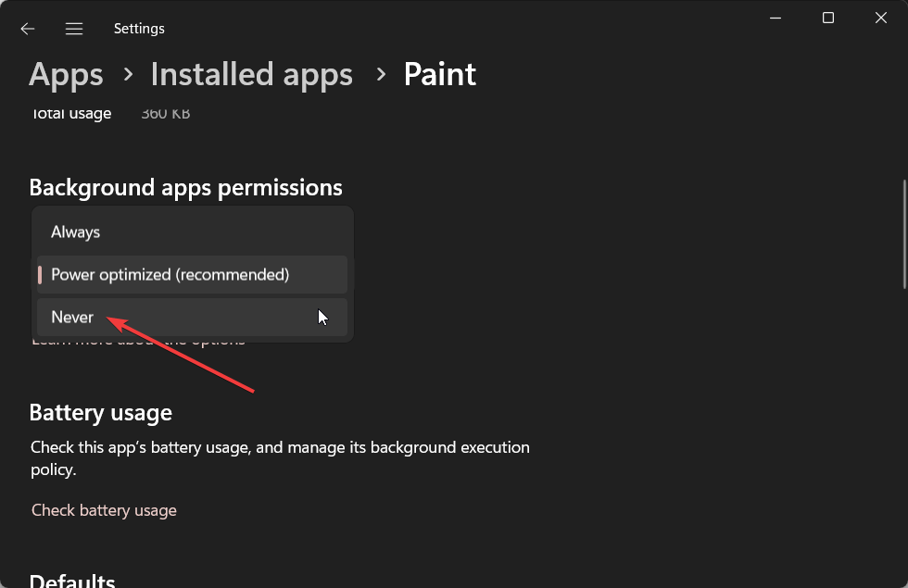Maximize the Settings window
This screenshot has width=908, height=588.
828,18
